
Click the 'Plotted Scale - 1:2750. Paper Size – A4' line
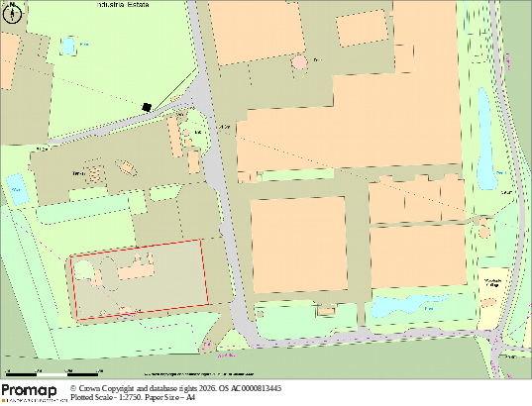pos(133,397)
